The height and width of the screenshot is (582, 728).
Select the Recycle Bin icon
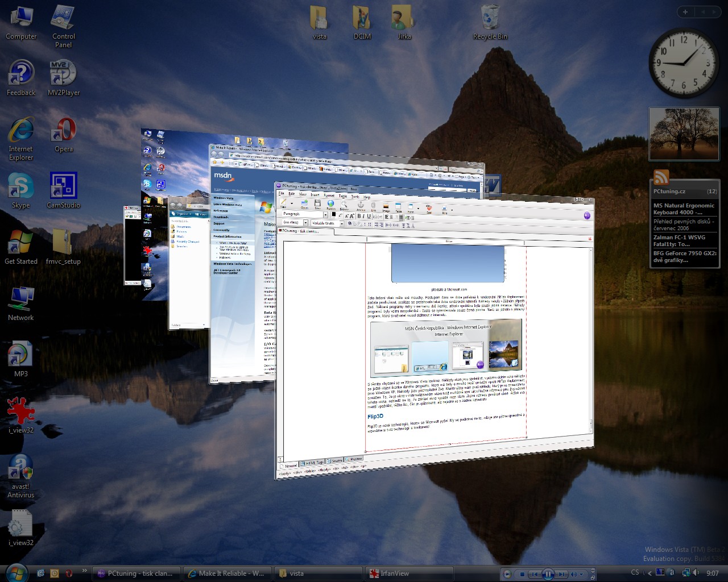[x=490, y=23]
